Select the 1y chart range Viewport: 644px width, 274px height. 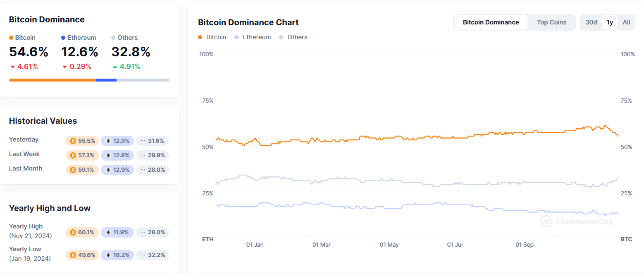point(610,22)
